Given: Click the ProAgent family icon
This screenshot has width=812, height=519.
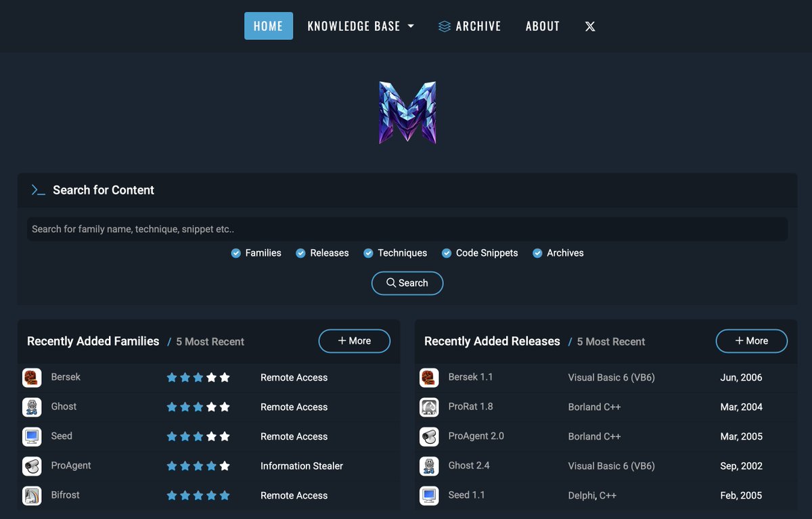Looking at the screenshot, I should pyautogui.click(x=32, y=466).
